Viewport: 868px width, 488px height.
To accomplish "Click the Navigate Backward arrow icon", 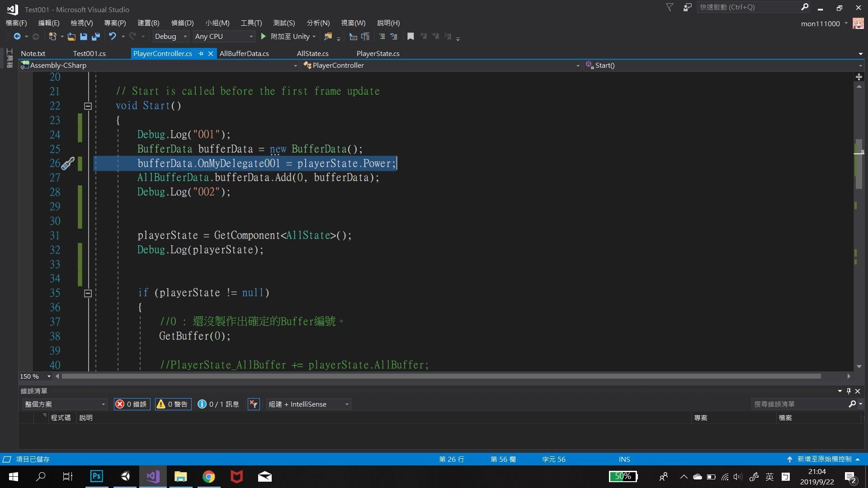I will (x=17, y=37).
